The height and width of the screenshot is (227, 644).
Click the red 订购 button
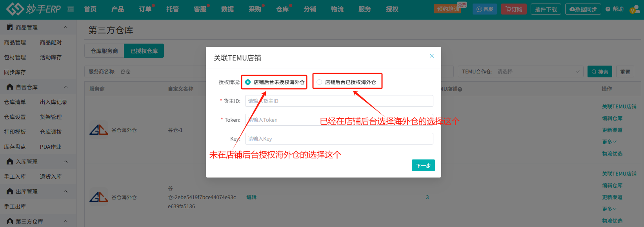tap(514, 9)
